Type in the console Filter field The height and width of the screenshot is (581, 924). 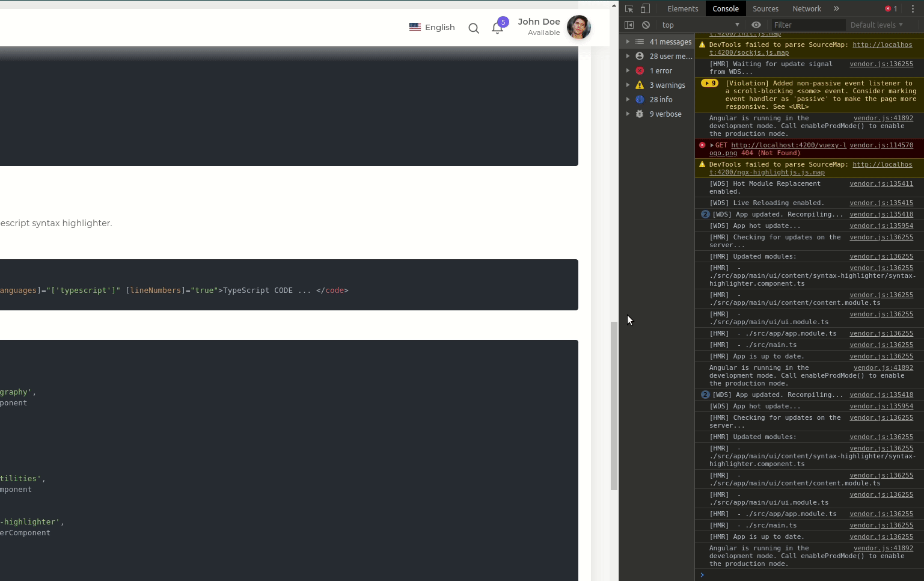[808, 25]
